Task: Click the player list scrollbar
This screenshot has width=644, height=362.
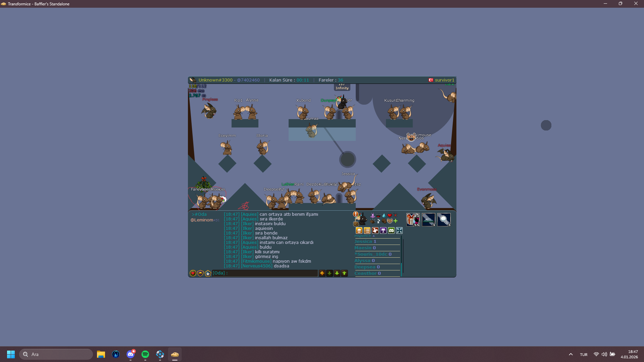Action: pos(402,256)
